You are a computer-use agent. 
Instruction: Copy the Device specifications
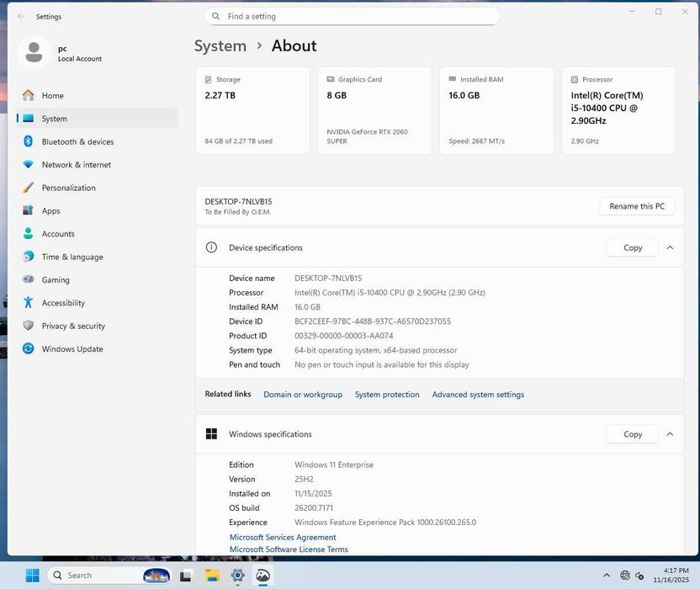click(633, 247)
